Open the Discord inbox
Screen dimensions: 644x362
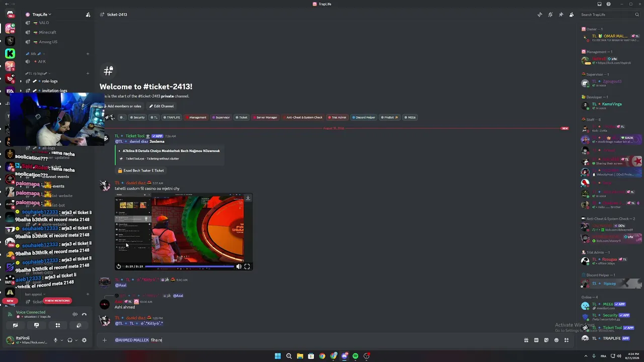pos(599,4)
